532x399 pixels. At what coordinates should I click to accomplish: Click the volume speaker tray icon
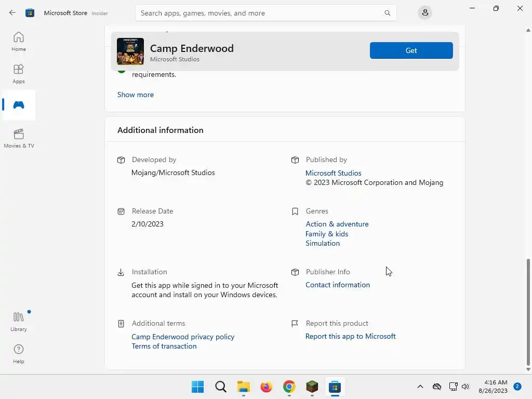coord(465,387)
